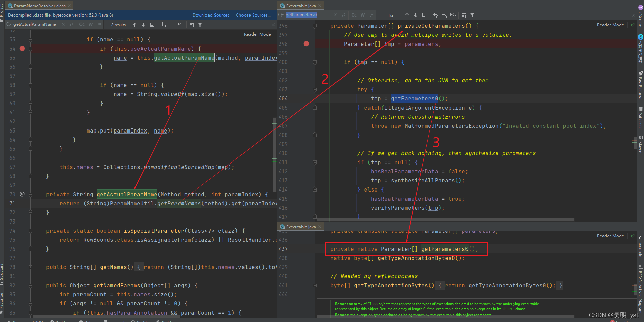
Task: Remove the breakpoint on line 398
Action: coord(306,43)
